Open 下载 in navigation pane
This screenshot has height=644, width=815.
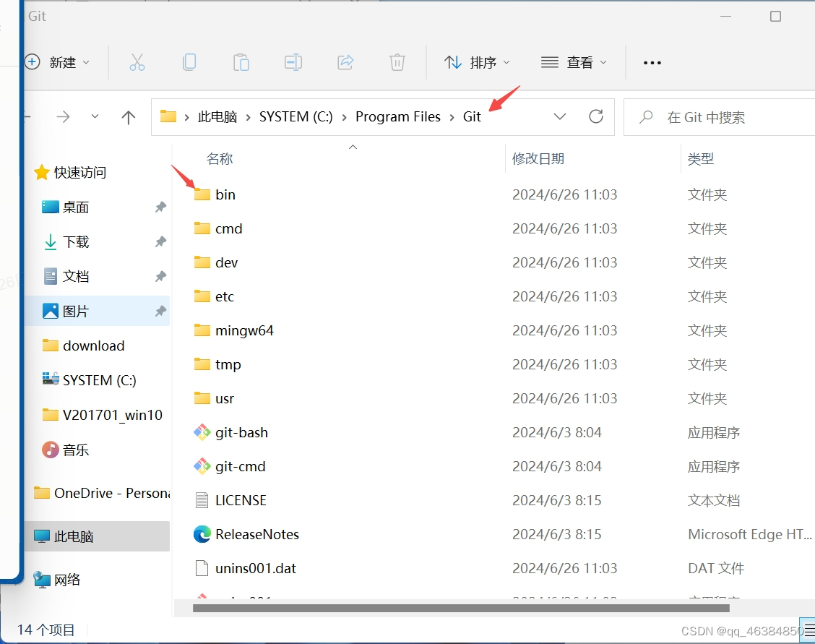tap(76, 242)
